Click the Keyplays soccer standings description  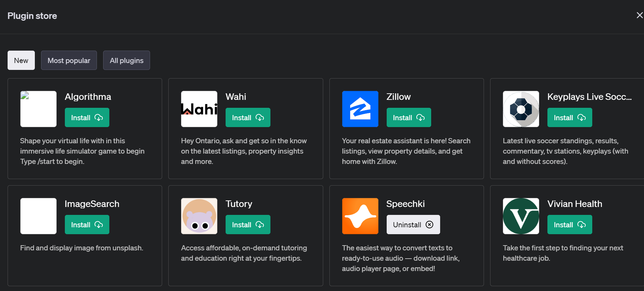pyautogui.click(x=566, y=151)
